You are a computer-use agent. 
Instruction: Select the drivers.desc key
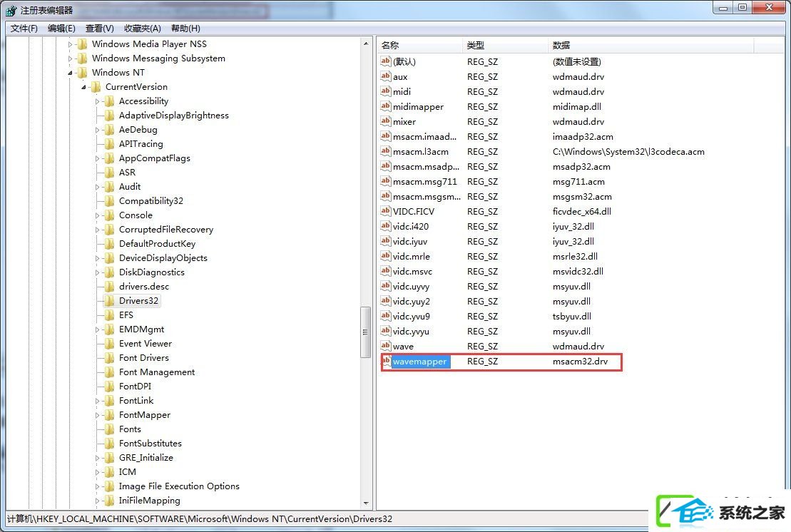144,287
